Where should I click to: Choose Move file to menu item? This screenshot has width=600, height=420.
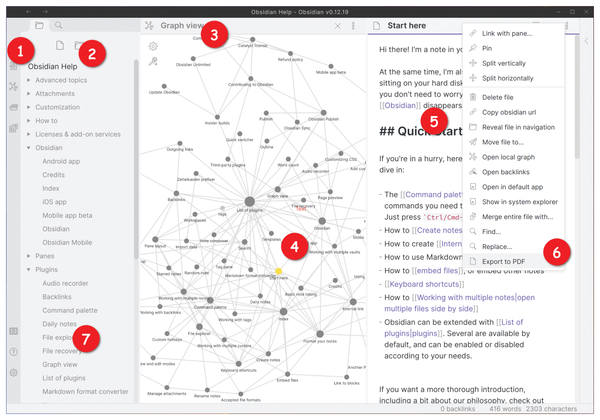click(x=513, y=142)
